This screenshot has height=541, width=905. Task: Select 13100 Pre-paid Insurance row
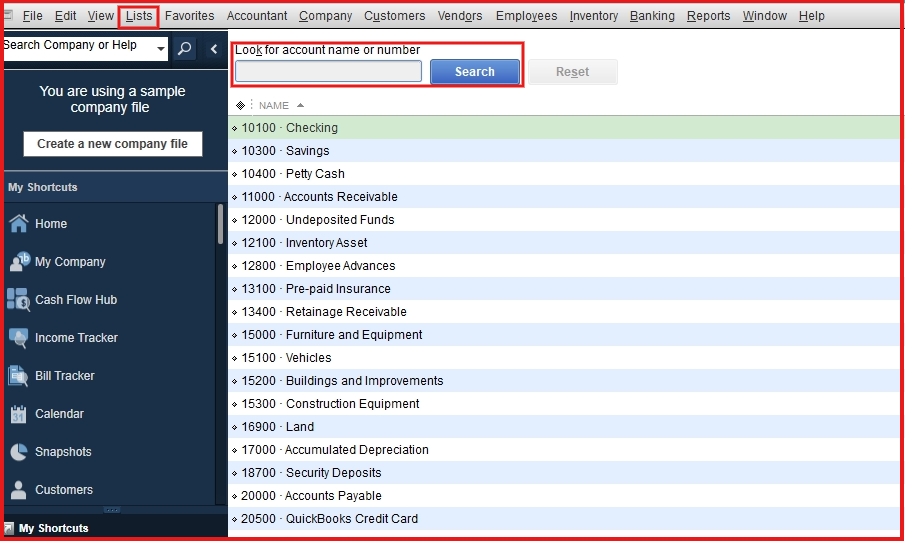point(564,289)
